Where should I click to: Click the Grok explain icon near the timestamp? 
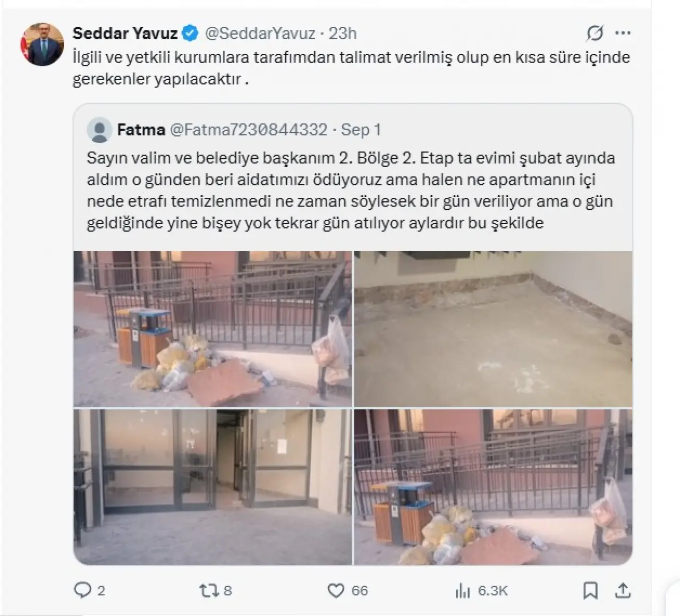pos(594,33)
